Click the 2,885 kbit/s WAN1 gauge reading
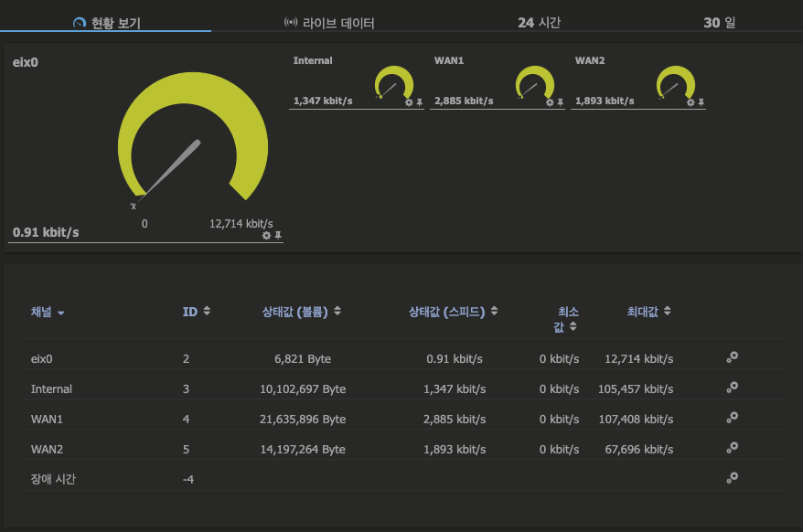This screenshot has height=532, width=803. 464,101
